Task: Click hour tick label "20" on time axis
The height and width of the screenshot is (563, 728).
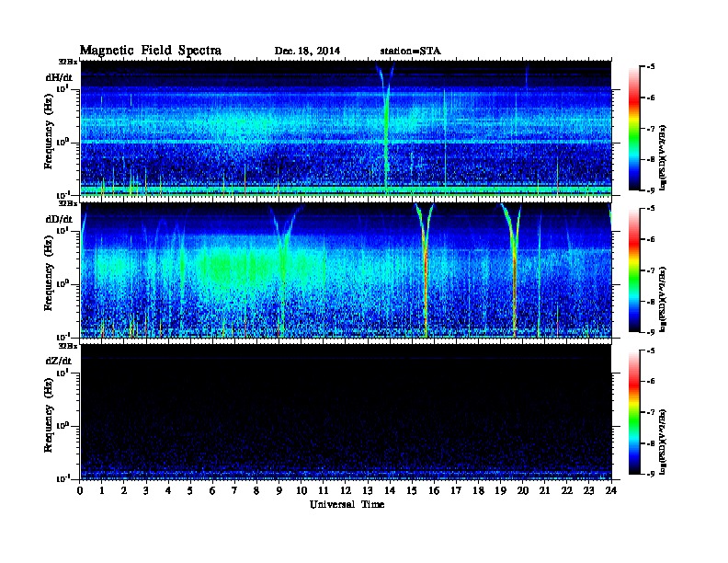Action: [523, 490]
